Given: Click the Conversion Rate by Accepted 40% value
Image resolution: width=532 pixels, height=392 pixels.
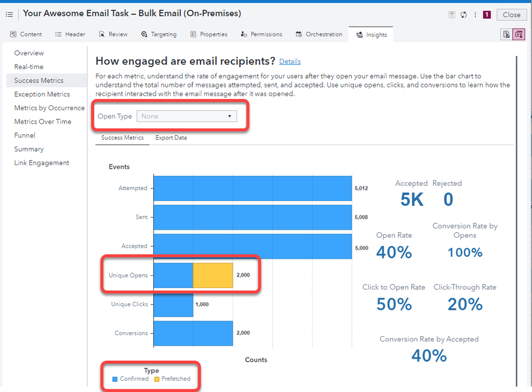Looking at the screenshot, I should (x=429, y=356).
